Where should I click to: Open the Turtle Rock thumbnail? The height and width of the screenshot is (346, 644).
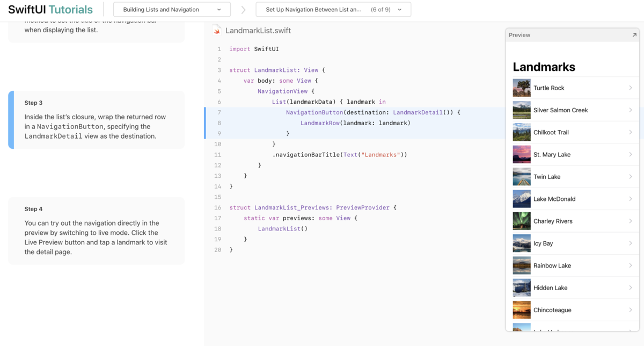click(522, 88)
